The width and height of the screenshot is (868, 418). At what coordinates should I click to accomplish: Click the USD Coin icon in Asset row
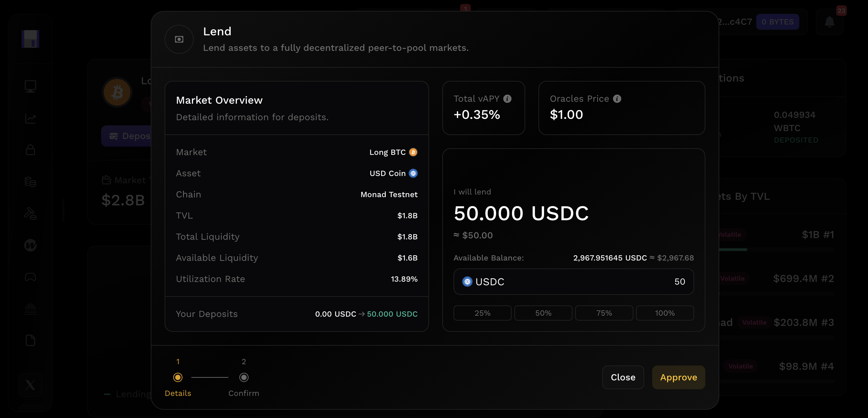[413, 173]
